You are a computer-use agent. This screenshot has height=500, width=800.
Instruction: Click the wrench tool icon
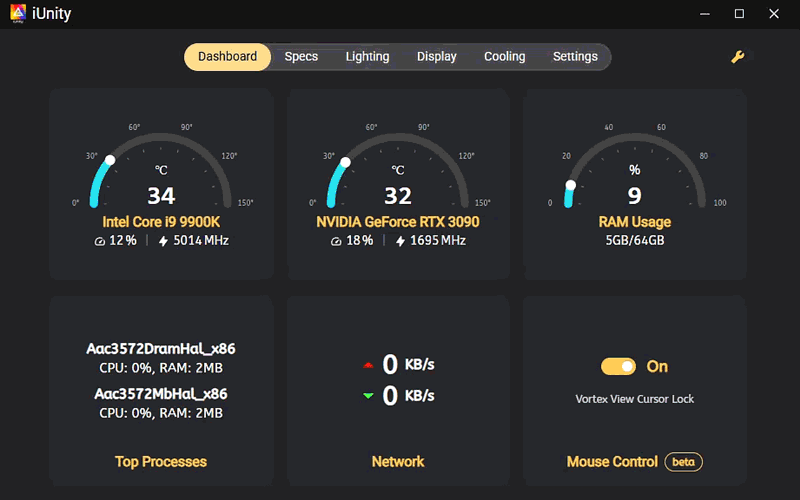tap(738, 57)
